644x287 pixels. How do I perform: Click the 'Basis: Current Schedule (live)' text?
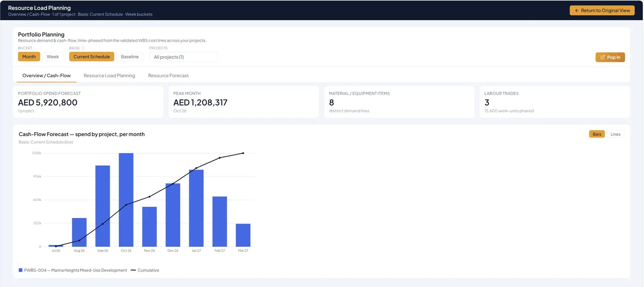point(46,142)
